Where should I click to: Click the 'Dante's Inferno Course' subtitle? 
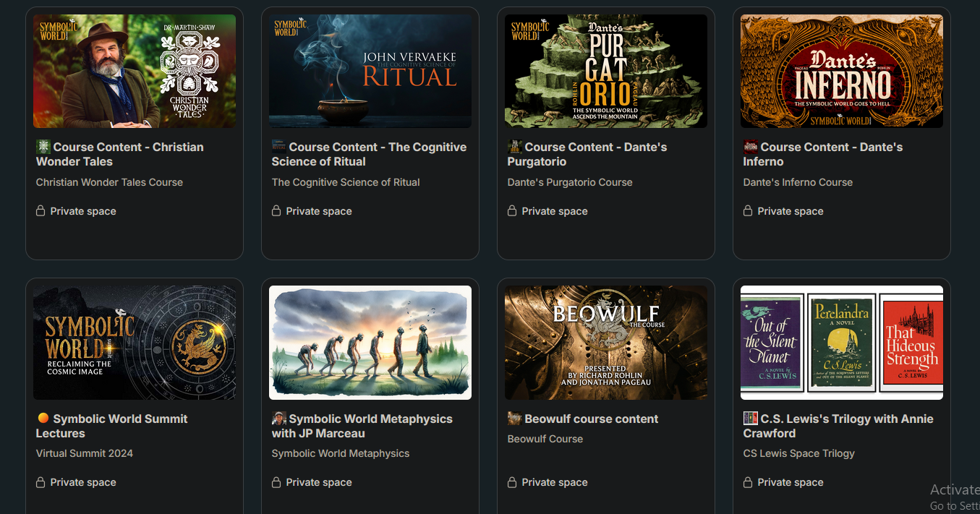[798, 182]
